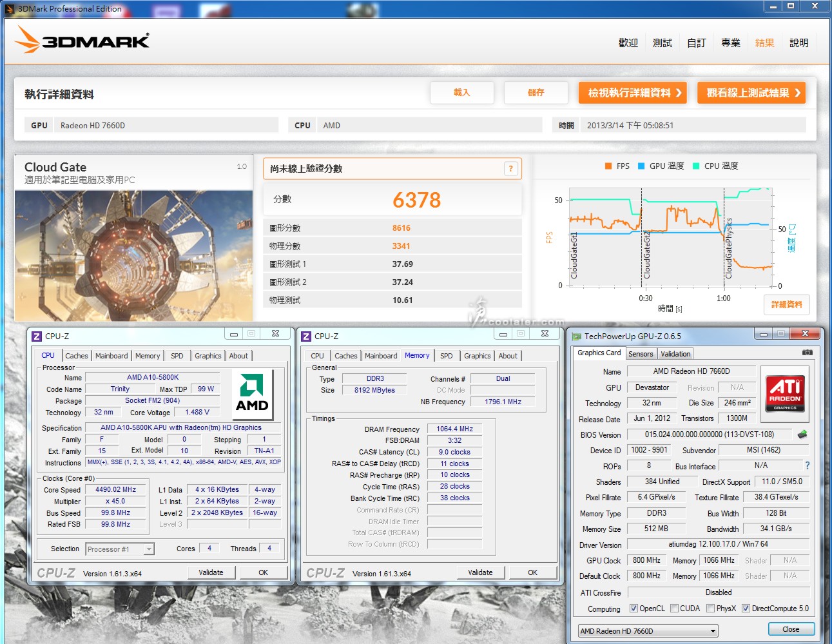Toggle the OpenCL checkbox
This screenshot has width=832, height=644.
tap(634, 609)
